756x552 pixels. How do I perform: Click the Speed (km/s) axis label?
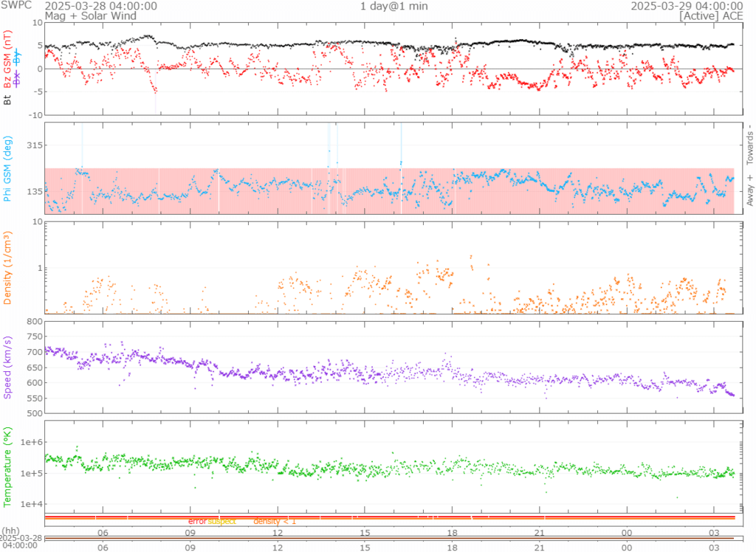(8, 367)
